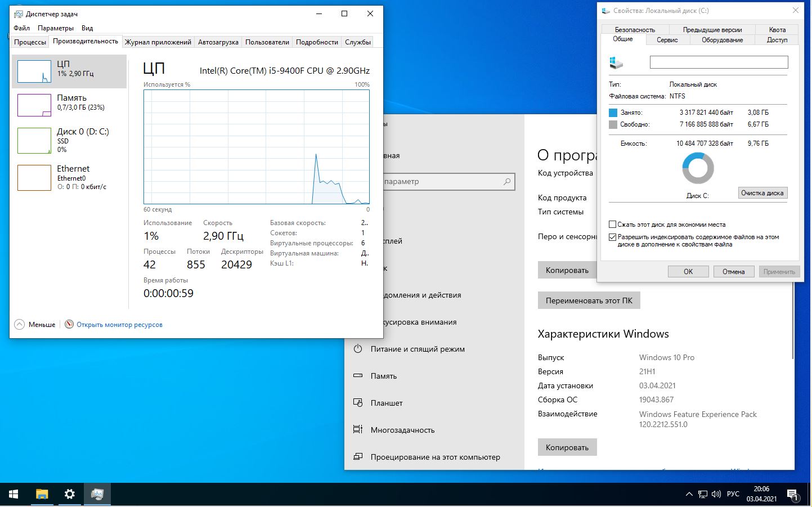Toggle the content indexing checkbox

(613, 237)
